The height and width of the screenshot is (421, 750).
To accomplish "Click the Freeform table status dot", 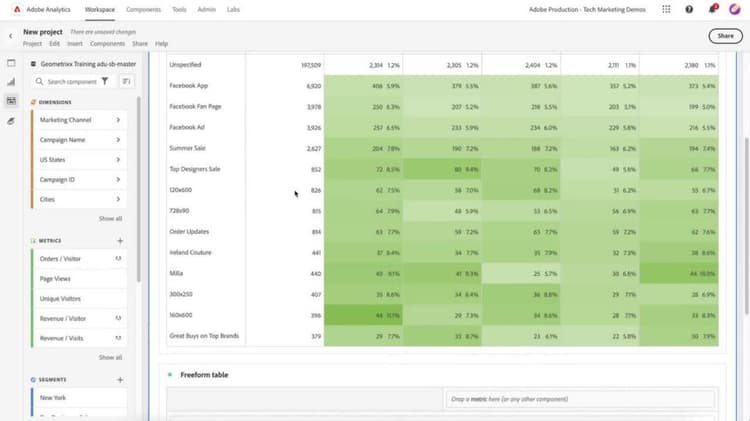I will [x=170, y=375].
